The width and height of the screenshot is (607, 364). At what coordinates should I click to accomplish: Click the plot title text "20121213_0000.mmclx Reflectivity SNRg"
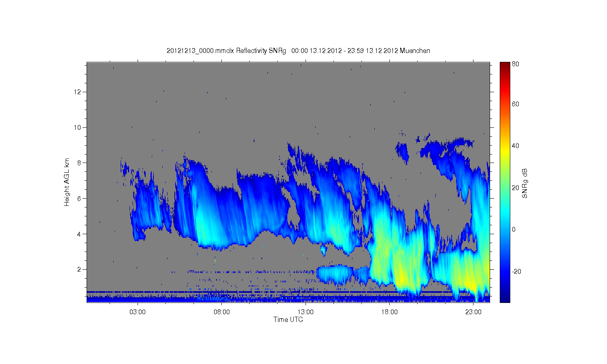226,51
